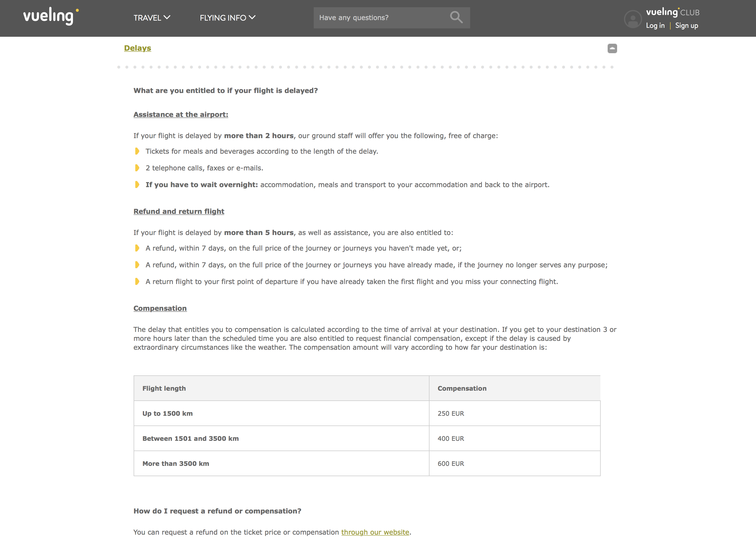Image resolution: width=756 pixels, height=548 pixels.
Task: Click the 'Assistance at the airport' heading
Action: coord(181,114)
